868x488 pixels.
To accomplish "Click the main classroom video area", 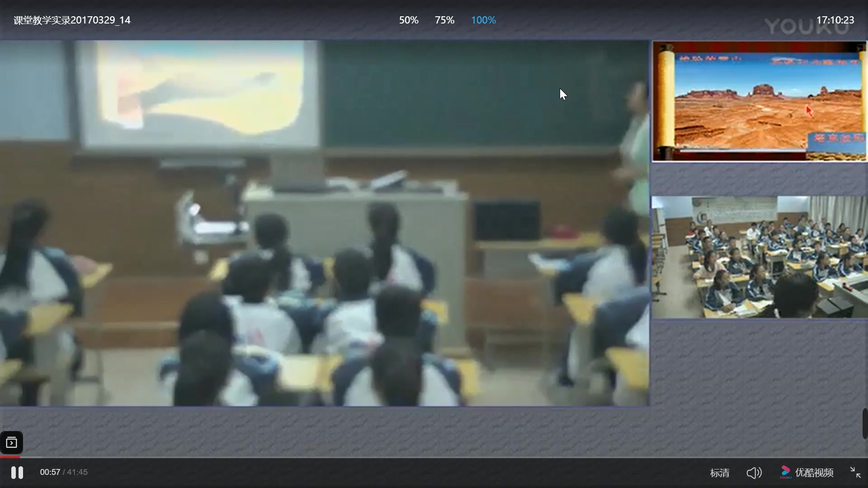I will tap(325, 223).
